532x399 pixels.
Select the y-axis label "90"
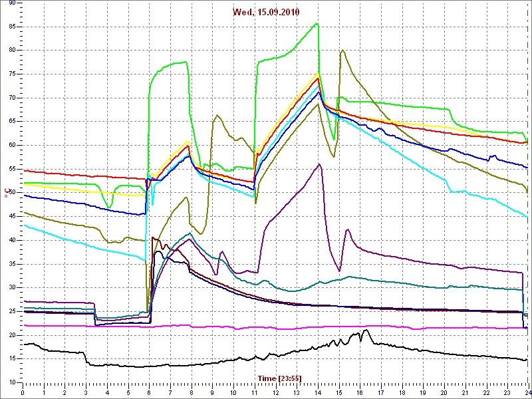tap(12, 3)
